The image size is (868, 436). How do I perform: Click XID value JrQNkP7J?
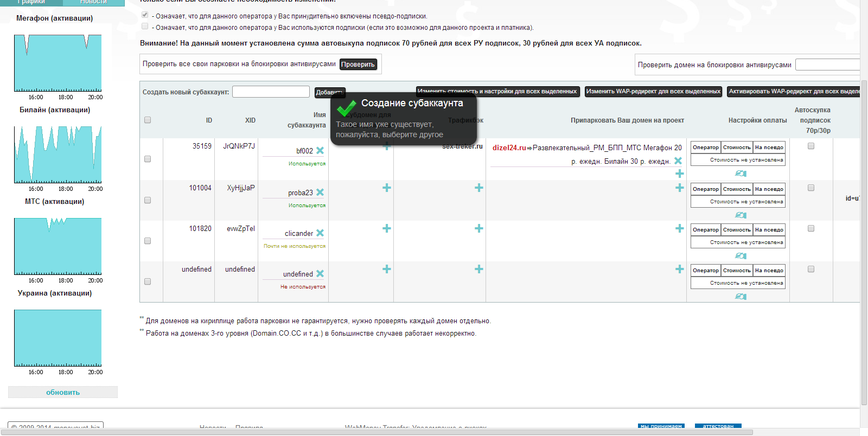pyautogui.click(x=239, y=146)
